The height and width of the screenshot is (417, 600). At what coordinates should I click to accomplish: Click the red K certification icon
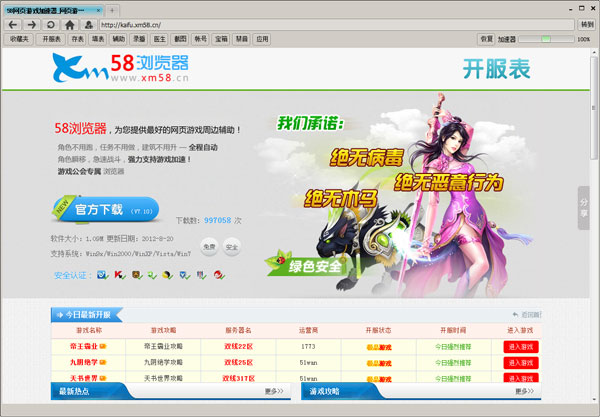120,275
